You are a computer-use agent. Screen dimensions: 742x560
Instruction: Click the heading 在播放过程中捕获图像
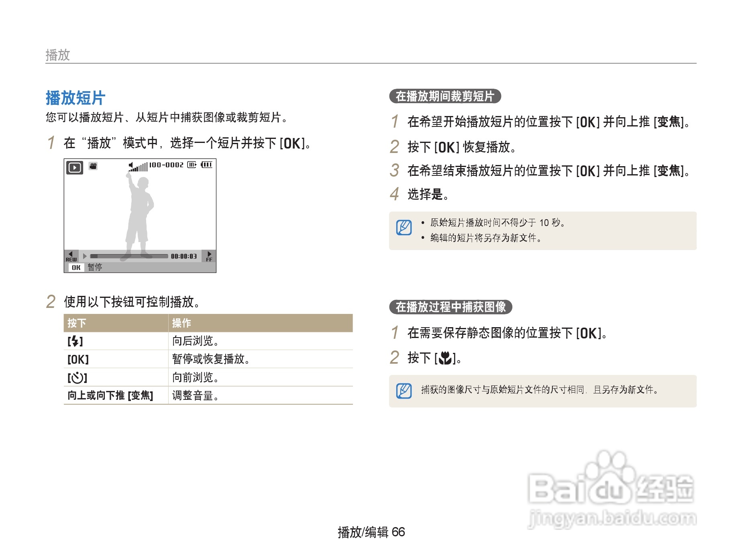[450, 307]
